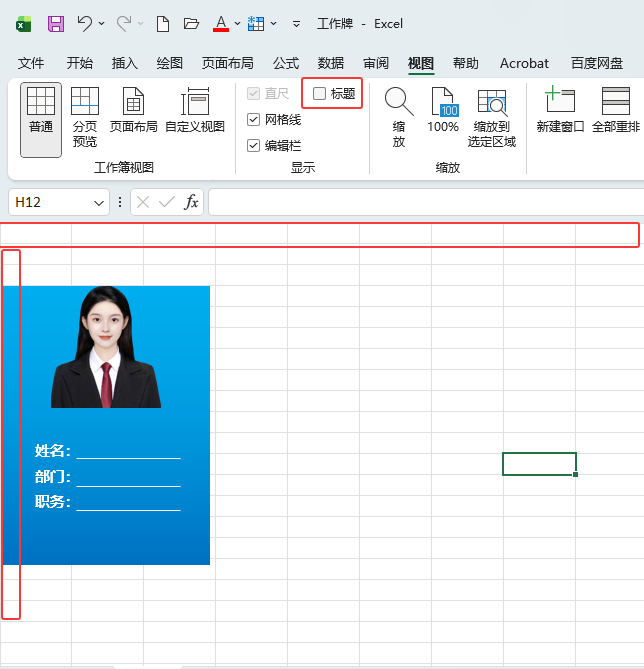
Task: Click 全部重排 to arrange windows
Action: (616, 110)
